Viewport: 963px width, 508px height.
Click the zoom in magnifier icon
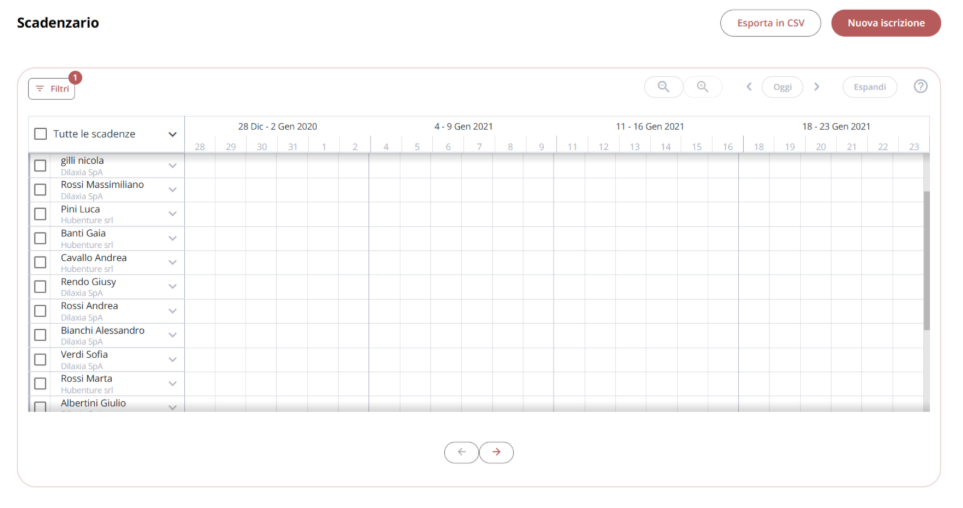click(703, 87)
